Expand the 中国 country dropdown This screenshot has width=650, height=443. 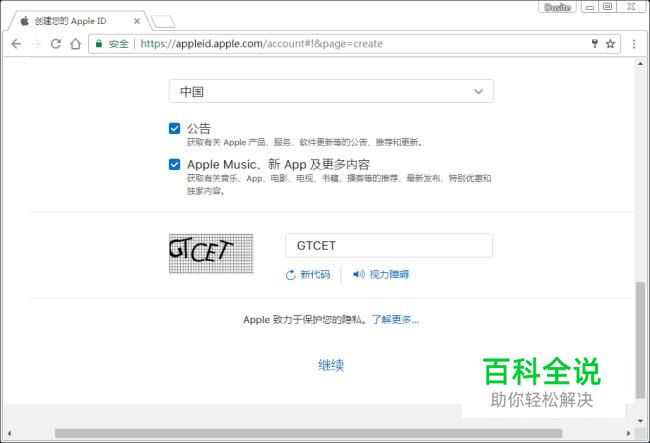[x=331, y=91]
